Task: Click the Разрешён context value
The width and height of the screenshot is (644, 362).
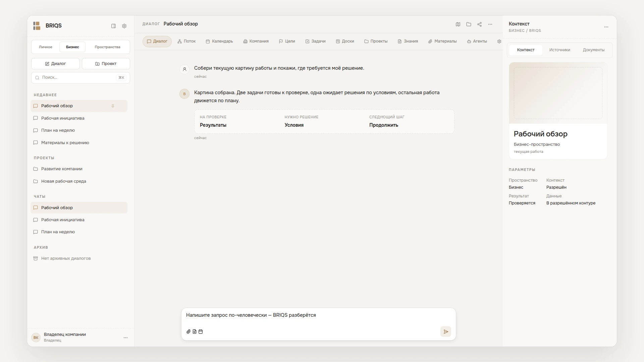Action: 556,187
